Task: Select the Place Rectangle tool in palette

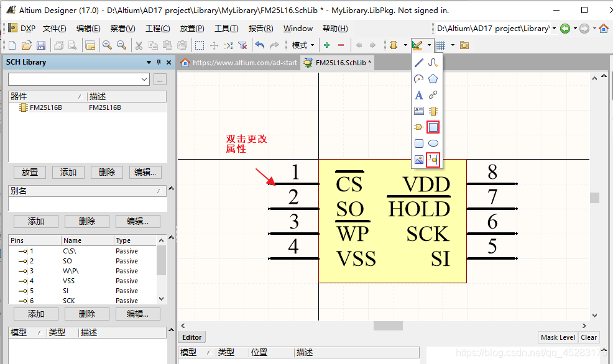Action: (x=433, y=127)
